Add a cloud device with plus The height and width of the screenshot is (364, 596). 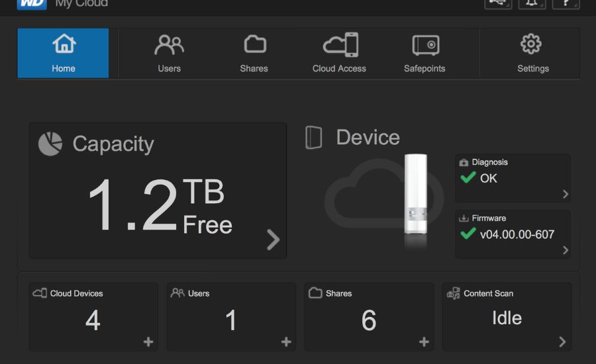[148, 342]
